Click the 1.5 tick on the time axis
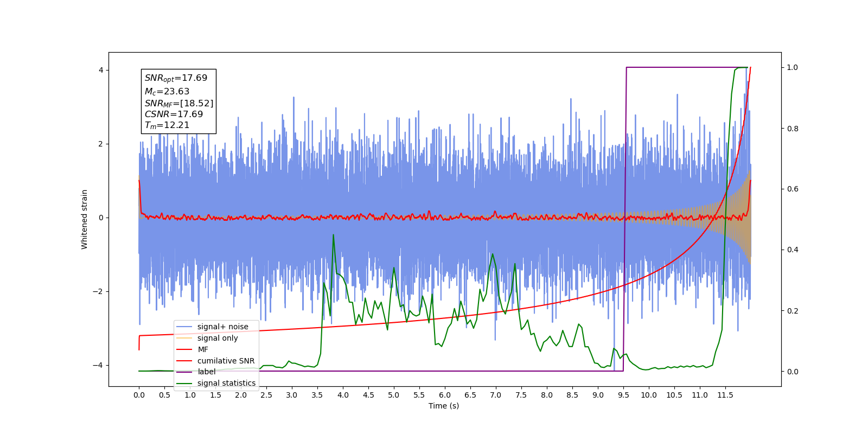This screenshot has width=868, height=434. (215, 395)
